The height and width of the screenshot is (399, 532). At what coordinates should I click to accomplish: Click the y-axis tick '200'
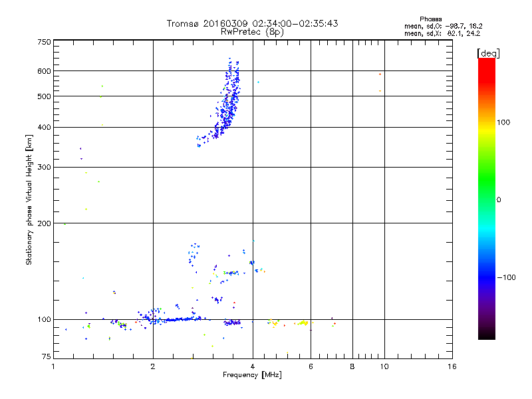[44, 223]
